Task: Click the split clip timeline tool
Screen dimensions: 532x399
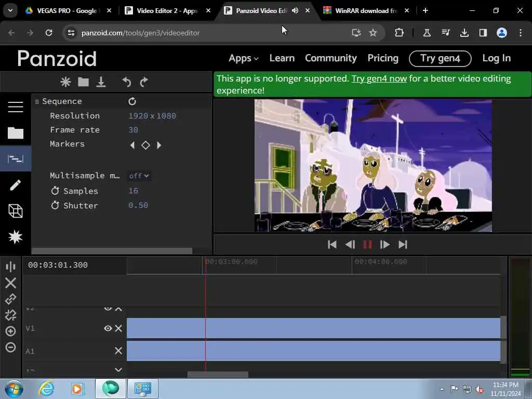Action: [10, 267]
